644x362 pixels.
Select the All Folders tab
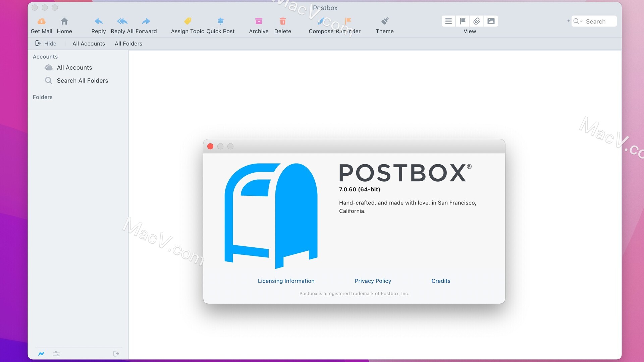click(128, 43)
